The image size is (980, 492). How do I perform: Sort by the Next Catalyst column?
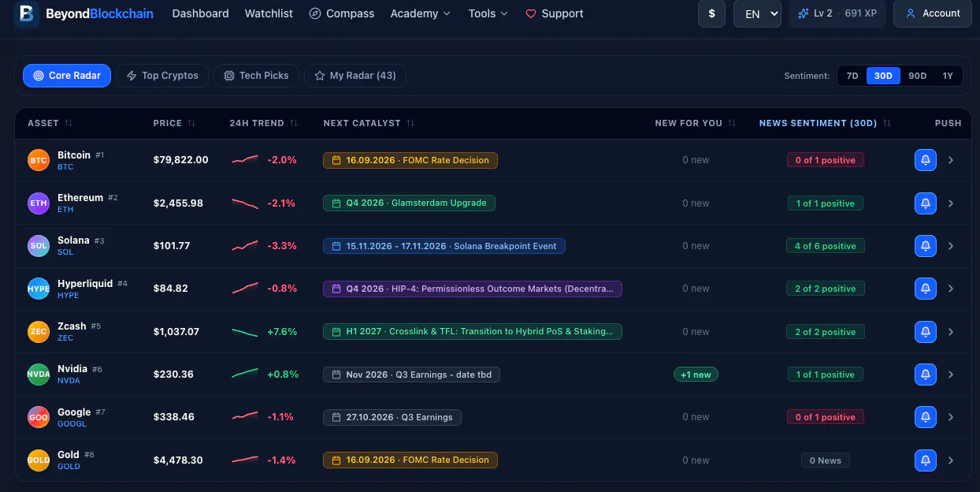click(x=369, y=123)
